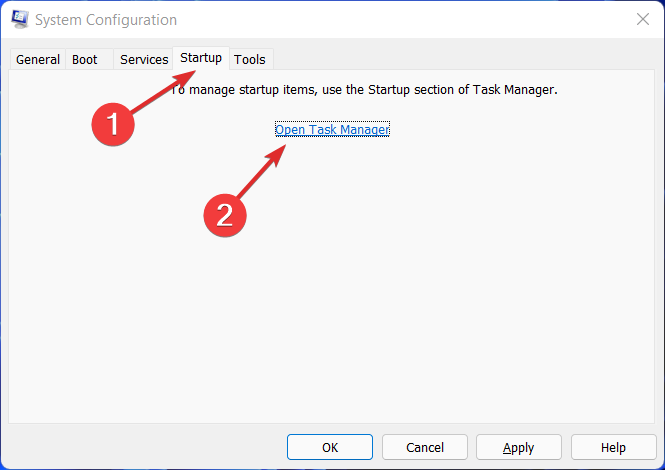The height and width of the screenshot is (470, 665).
Task: Switch to the General tab
Action: coord(38,59)
